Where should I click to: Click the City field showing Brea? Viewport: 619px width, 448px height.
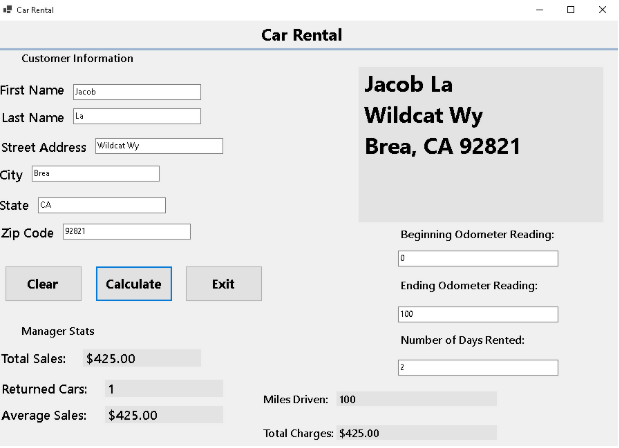point(95,174)
